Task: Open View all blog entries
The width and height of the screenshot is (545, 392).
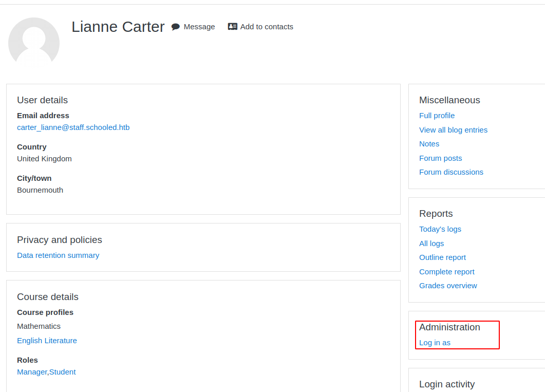Action: tap(453, 130)
